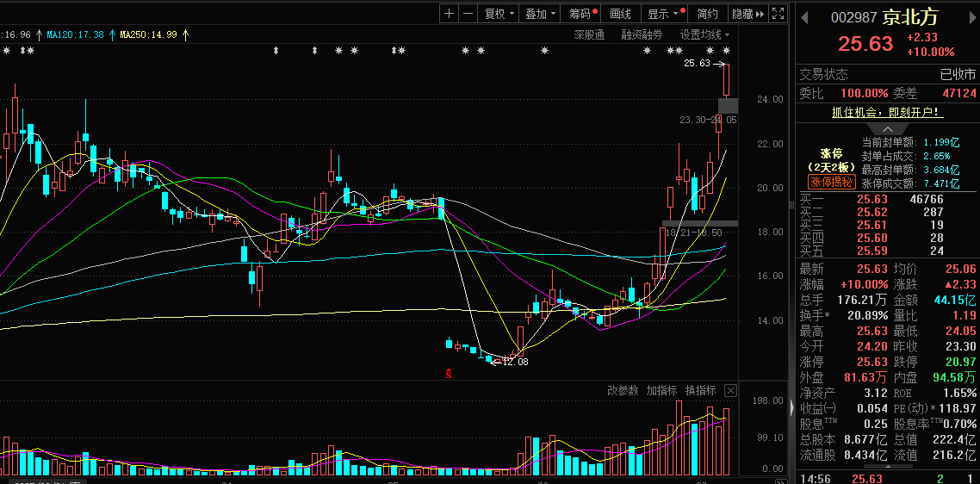Click the latest red limit-up candlestick

point(726,80)
